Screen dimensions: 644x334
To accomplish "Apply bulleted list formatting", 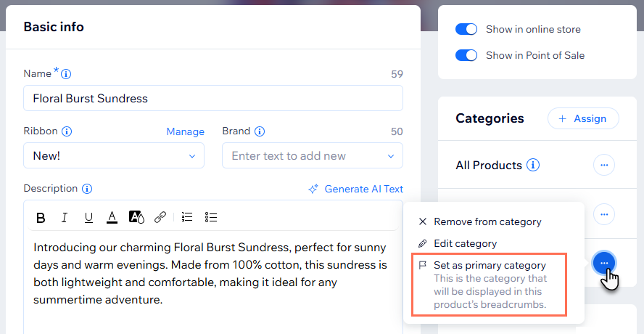I will pyautogui.click(x=211, y=217).
